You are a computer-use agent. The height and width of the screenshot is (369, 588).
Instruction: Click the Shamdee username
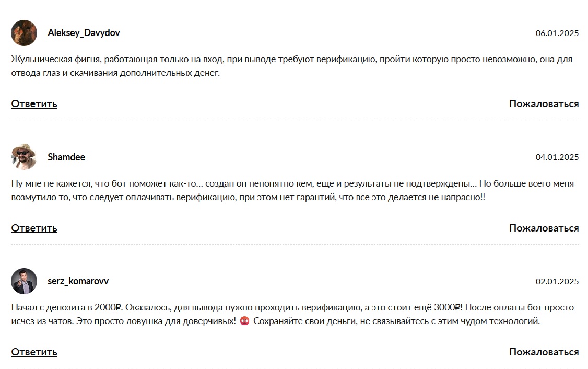point(66,157)
